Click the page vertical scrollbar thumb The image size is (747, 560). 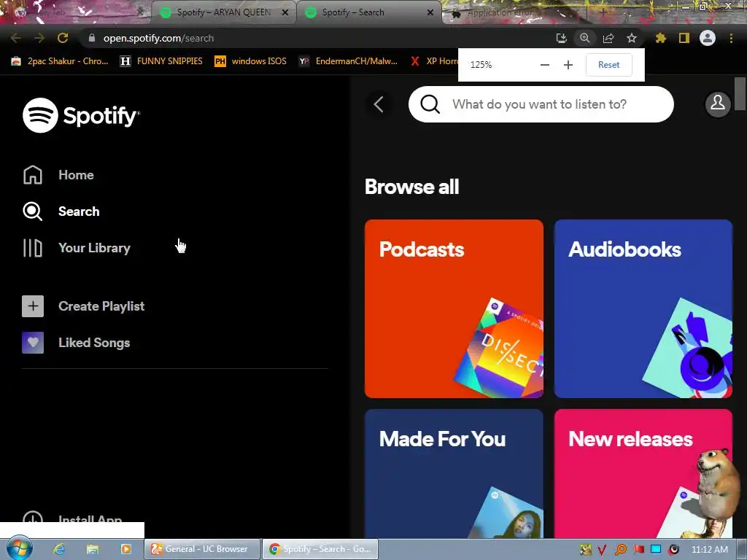[x=740, y=93]
